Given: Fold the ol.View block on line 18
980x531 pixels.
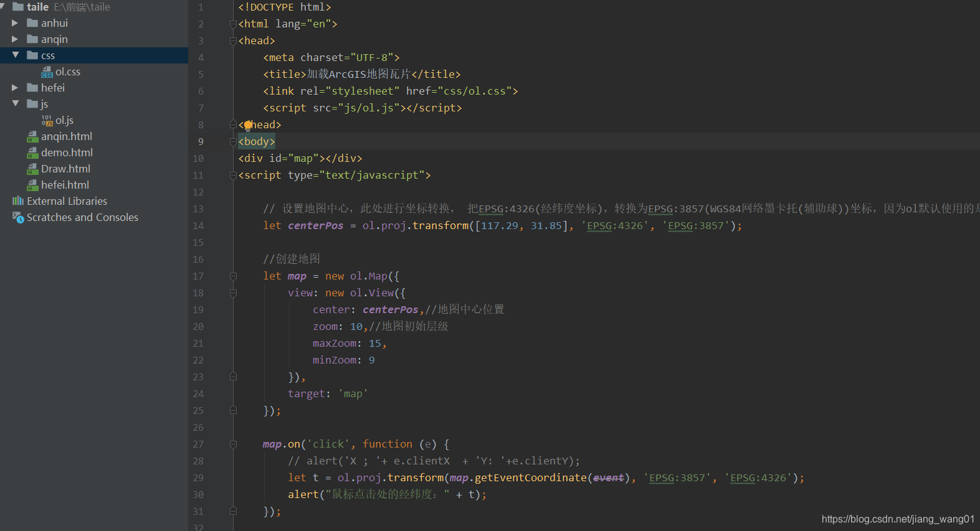Looking at the screenshot, I should coord(233,293).
